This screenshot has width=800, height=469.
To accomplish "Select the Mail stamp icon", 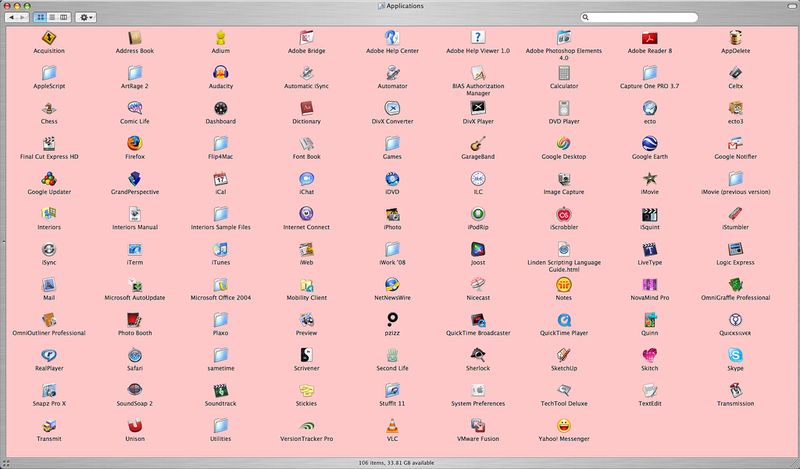I will coord(49,284).
